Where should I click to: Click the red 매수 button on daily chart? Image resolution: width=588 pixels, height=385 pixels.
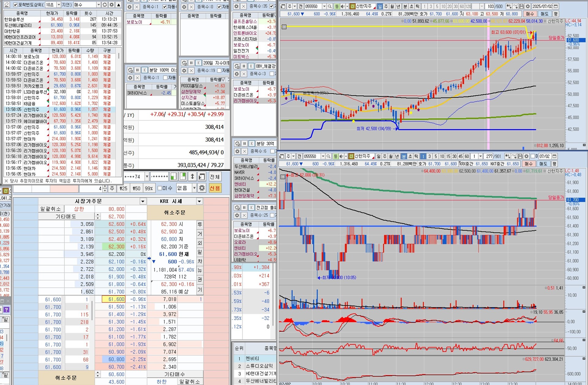(x=530, y=14)
